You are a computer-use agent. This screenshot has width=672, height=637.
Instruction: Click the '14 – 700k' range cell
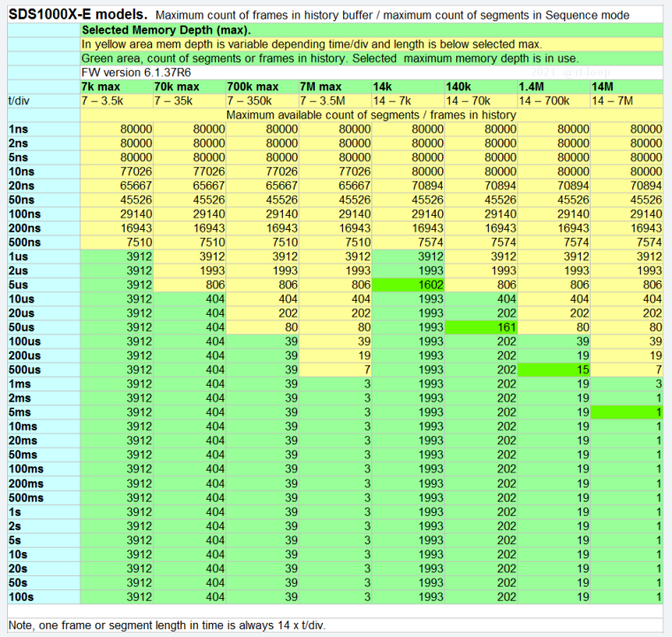(554, 101)
